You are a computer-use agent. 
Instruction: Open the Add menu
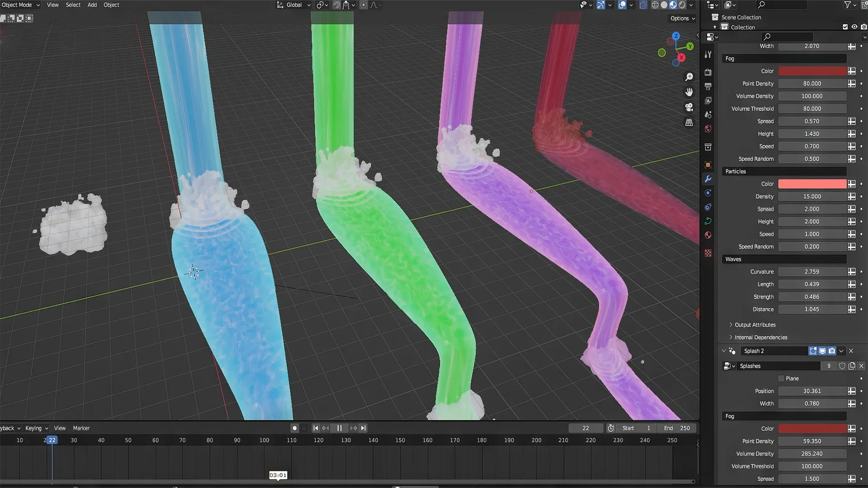click(x=92, y=5)
